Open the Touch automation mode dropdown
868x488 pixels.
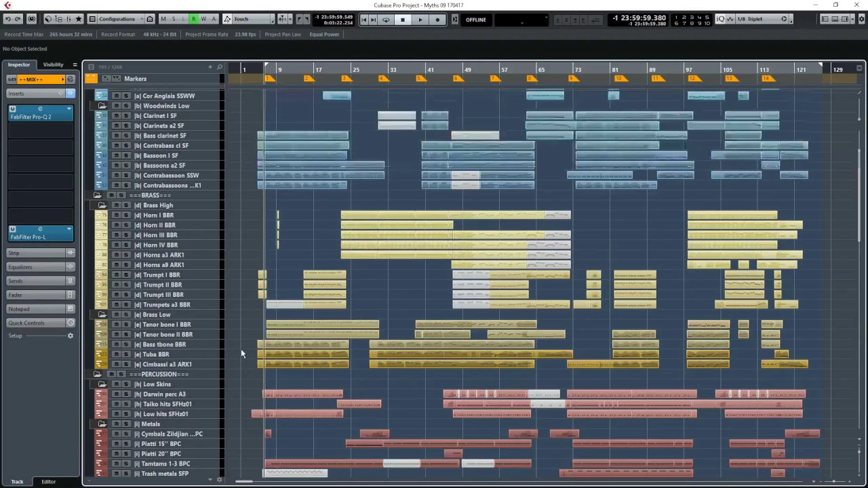tap(249, 19)
